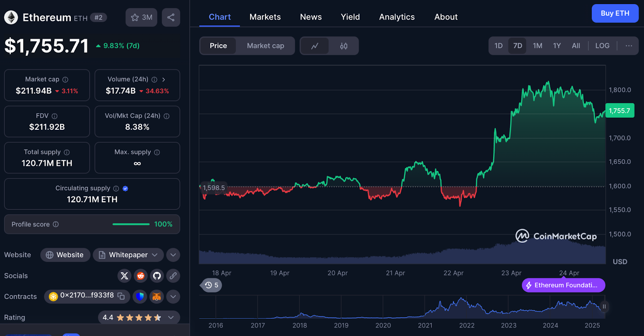Click contract address 0x2170...f933f8
The image size is (644, 336).
tap(87, 295)
